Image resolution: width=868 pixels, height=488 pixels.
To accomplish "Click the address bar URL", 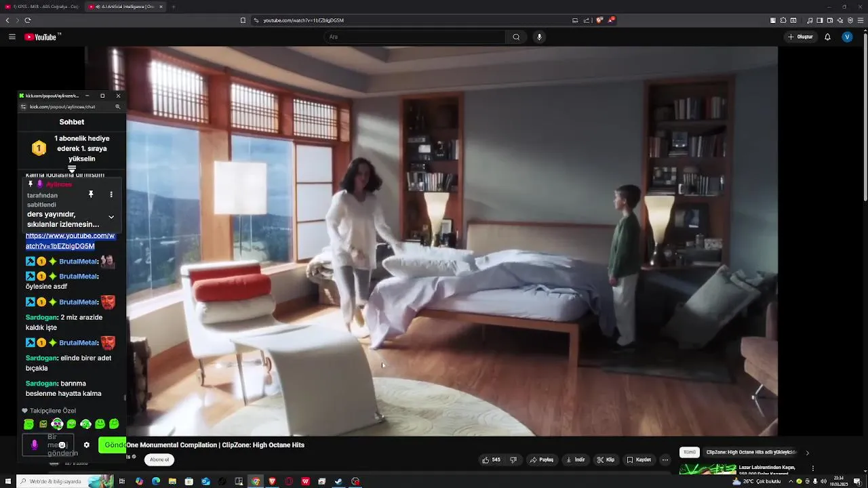I will coord(303,20).
